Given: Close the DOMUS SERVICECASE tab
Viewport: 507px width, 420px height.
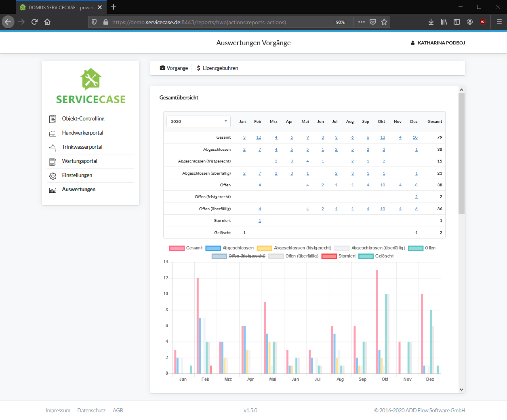Looking at the screenshot, I should [100, 7].
